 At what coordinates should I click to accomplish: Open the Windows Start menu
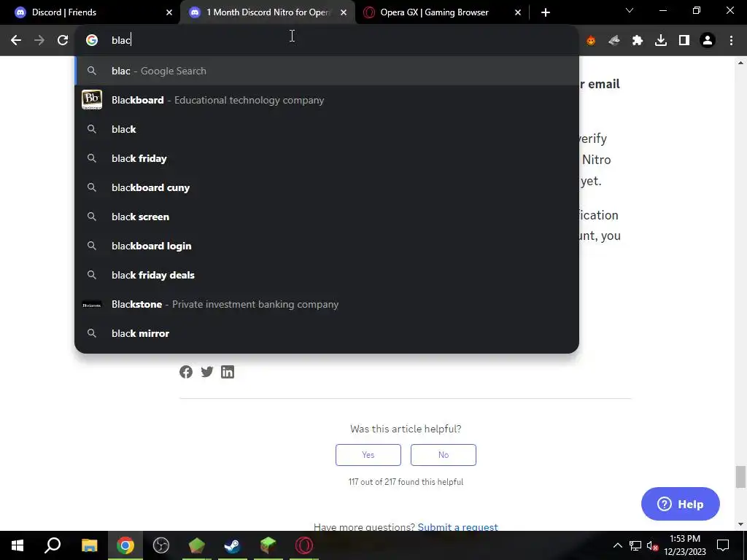click(18, 545)
